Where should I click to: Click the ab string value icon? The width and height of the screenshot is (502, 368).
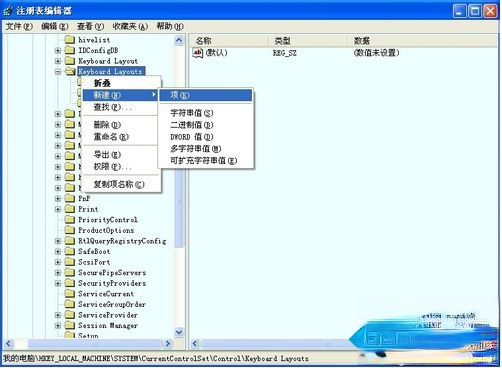[198, 53]
